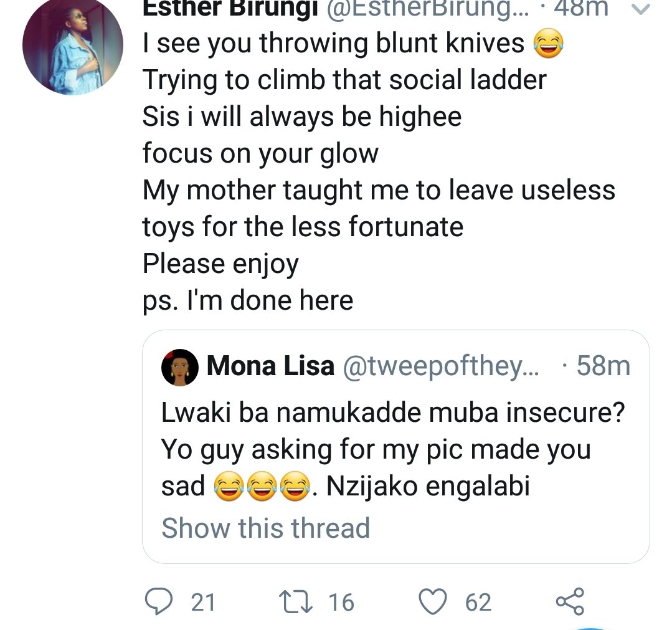
Task: Retweet using the arrows icon
Action: coord(298,601)
